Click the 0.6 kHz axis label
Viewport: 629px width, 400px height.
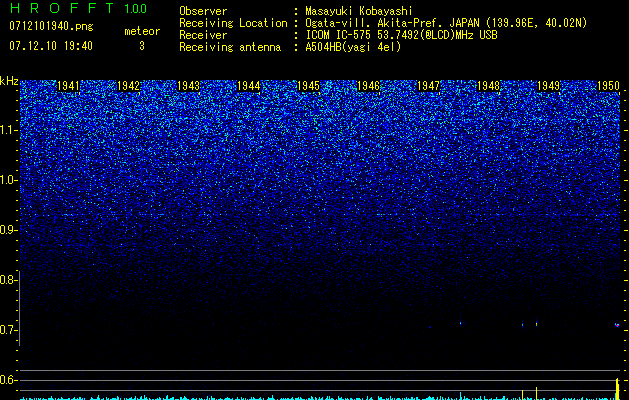[8, 380]
